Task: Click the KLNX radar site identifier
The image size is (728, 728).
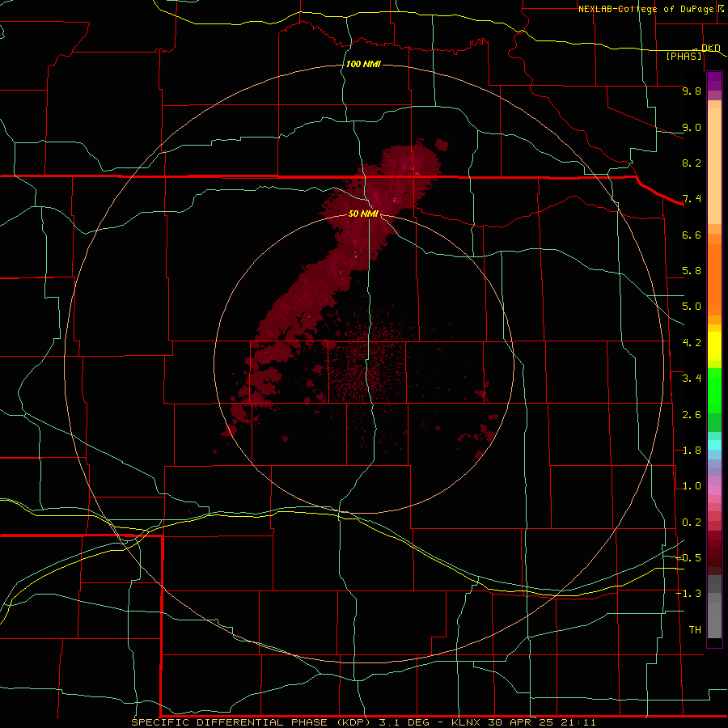Action: coord(466,722)
